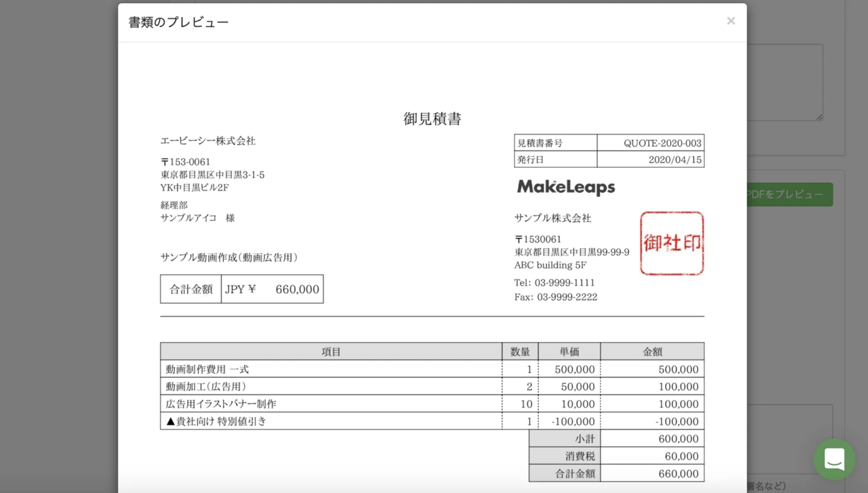868x493 pixels.
Task: Click the 貴社向け 特別値引き discount row
Action: click(x=217, y=421)
